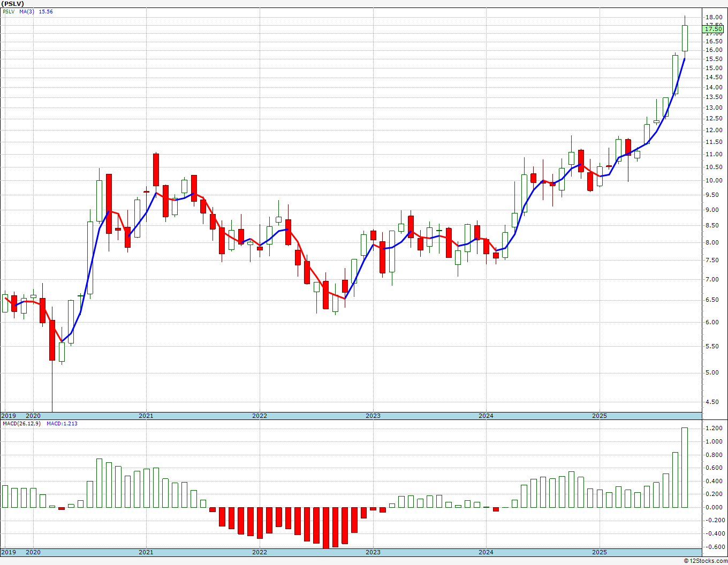Click the MACD:1.213 value label
Image resolution: width=728 pixels, height=565 pixels.
pyautogui.click(x=62, y=423)
